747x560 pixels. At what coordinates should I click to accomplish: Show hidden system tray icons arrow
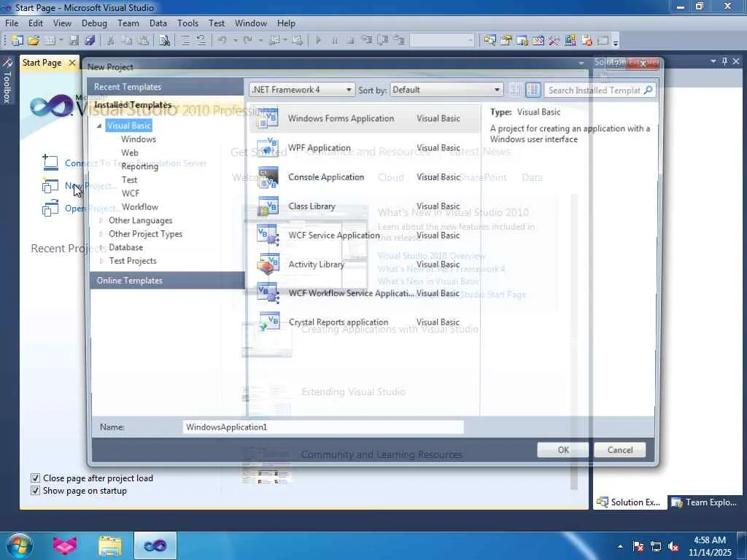(620, 546)
